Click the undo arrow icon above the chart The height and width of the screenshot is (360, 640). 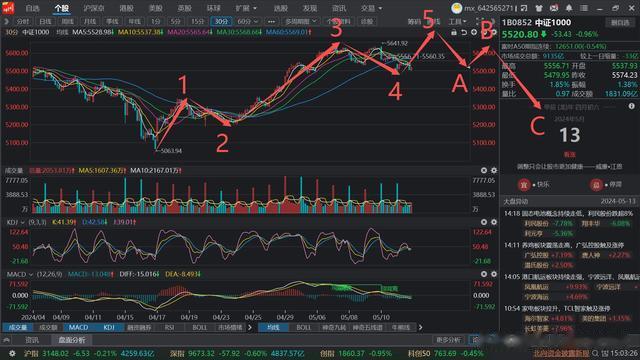[464, 32]
